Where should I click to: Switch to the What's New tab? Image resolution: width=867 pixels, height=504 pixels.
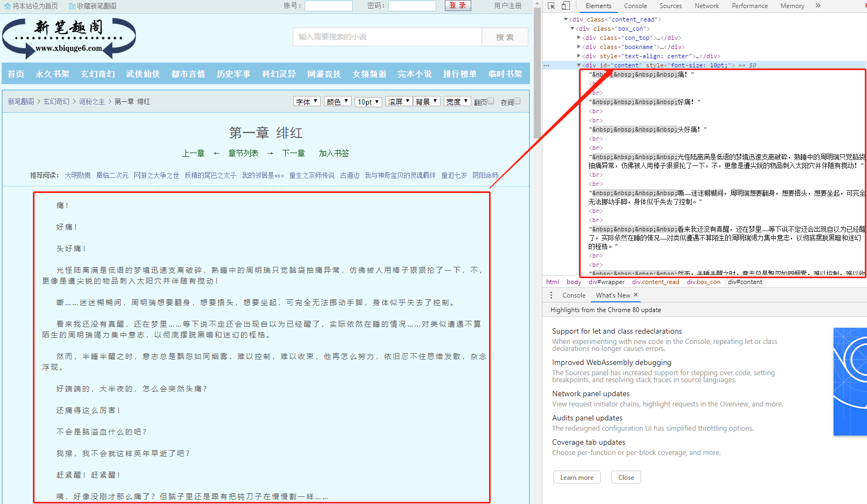[x=612, y=295]
